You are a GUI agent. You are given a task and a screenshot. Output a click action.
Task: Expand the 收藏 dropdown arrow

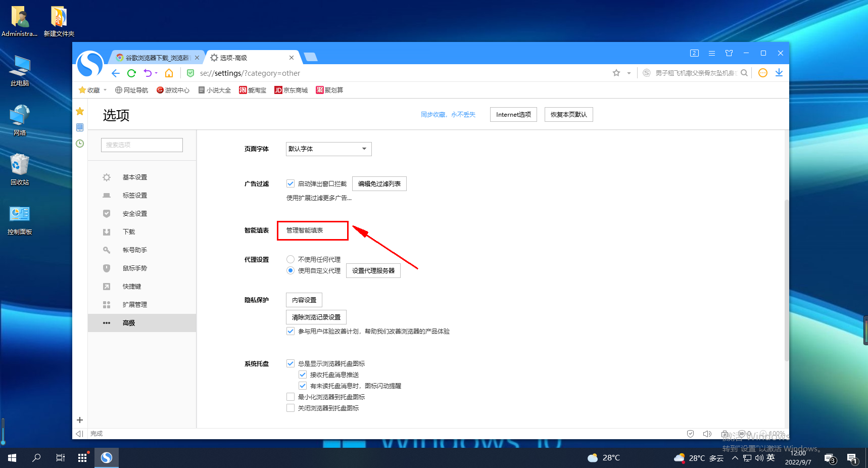coord(105,90)
